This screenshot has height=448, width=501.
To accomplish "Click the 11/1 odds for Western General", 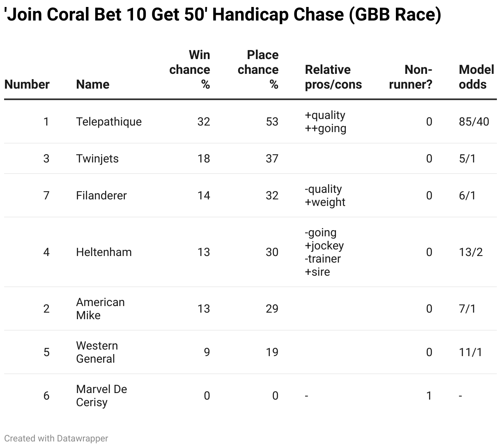I will coord(471,352).
